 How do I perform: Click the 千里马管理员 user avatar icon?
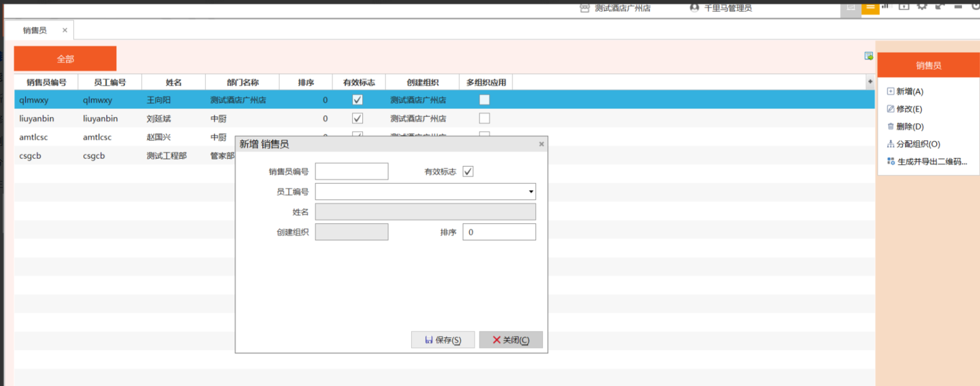coord(694,8)
